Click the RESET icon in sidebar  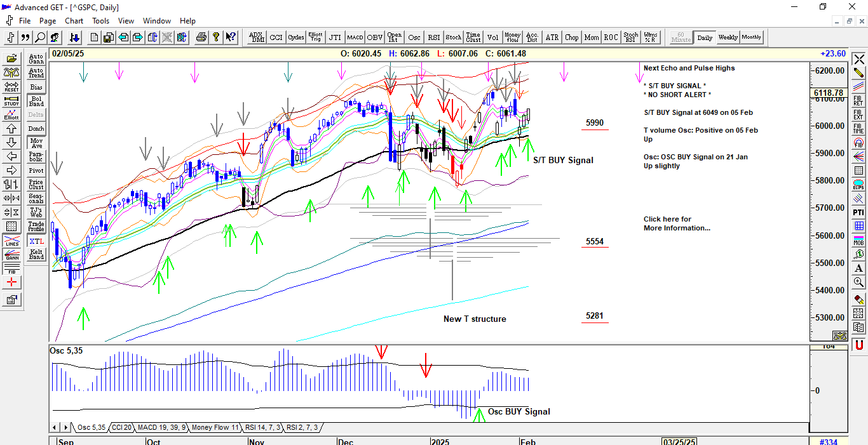tap(11, 87)
